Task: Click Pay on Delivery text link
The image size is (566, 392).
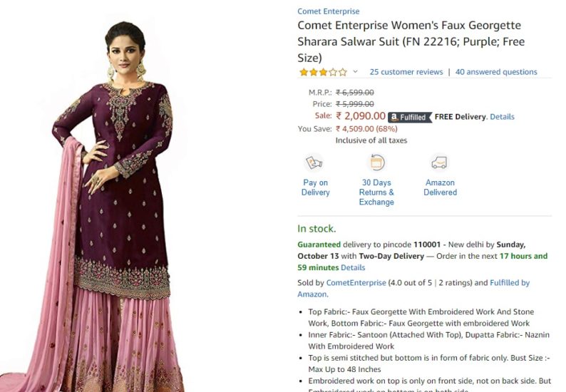Action: (316, 187)
